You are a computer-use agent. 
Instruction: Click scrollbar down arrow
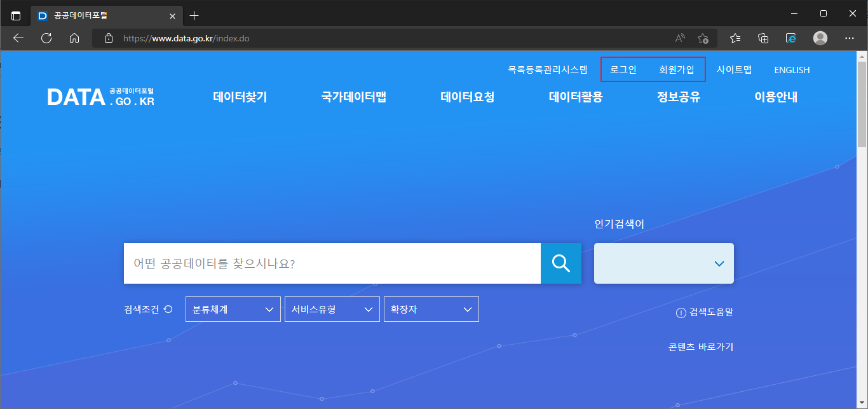[x=862, y=403]
